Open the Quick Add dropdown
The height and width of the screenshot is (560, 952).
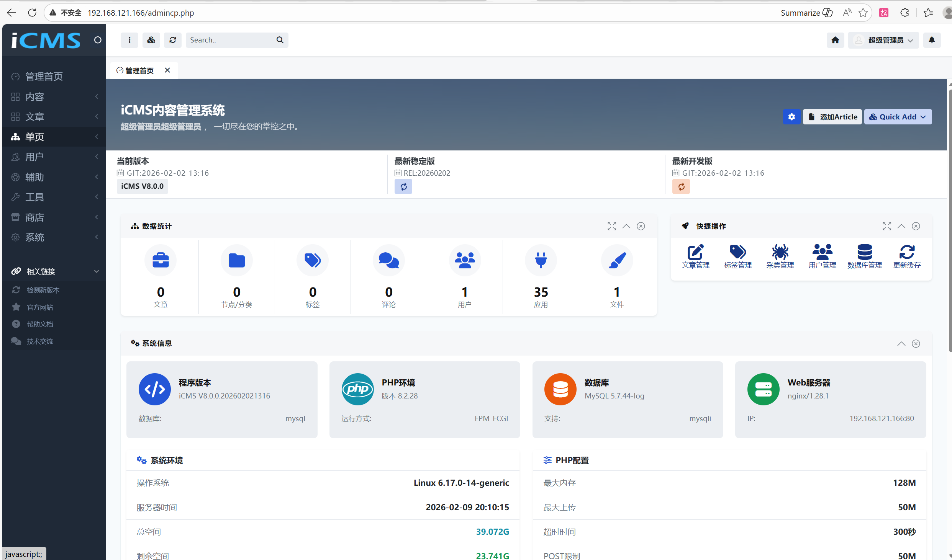tap(898, 117)
